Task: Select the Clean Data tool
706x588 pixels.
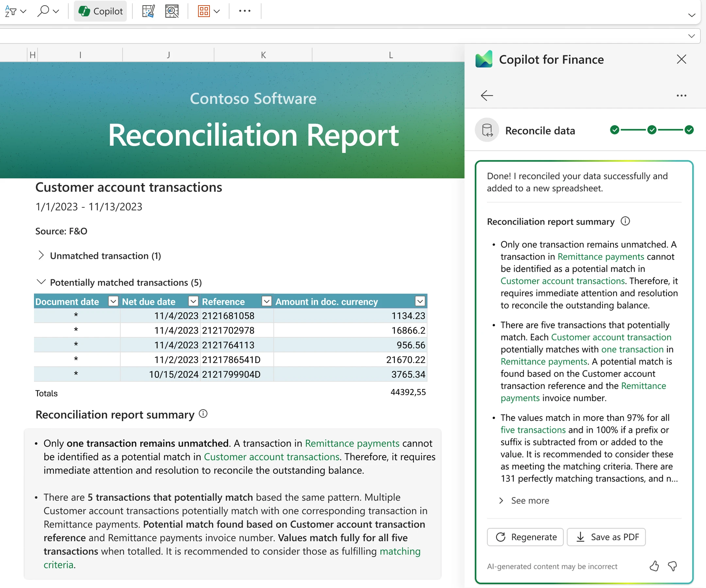Action: pos(148,11)
